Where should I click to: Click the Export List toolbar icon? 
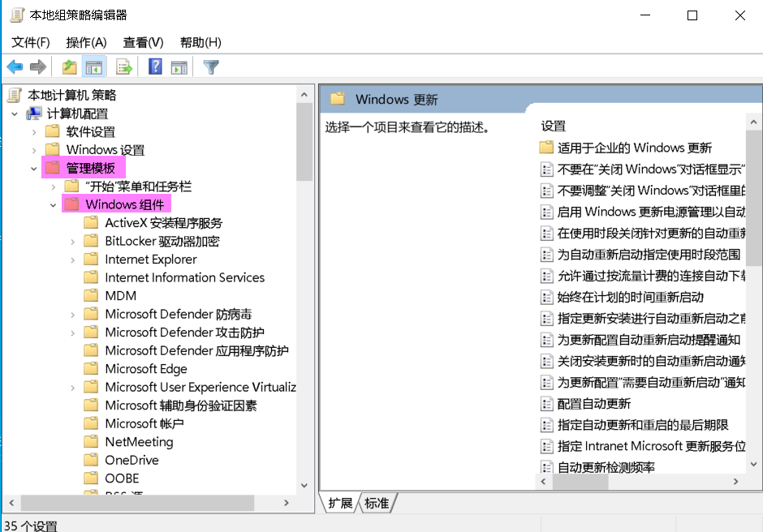tap(124, 66)
